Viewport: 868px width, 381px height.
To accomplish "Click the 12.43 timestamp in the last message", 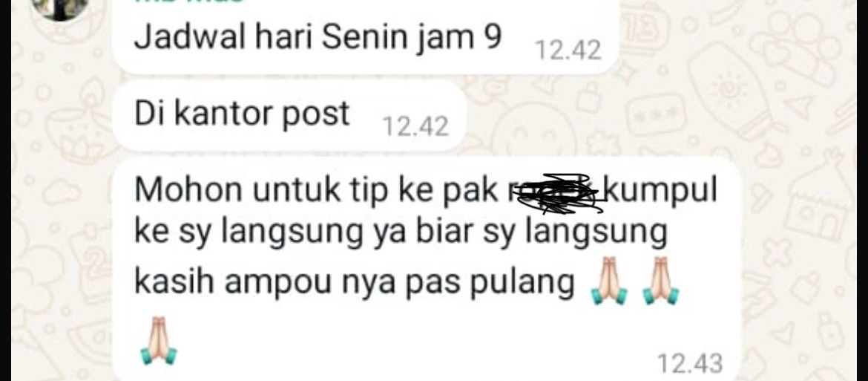I will [690, 364].
